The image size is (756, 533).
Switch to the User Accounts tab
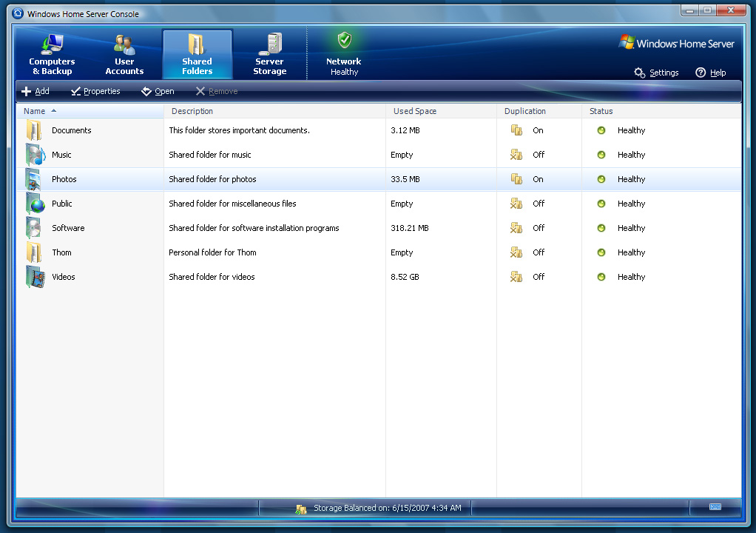124,55
